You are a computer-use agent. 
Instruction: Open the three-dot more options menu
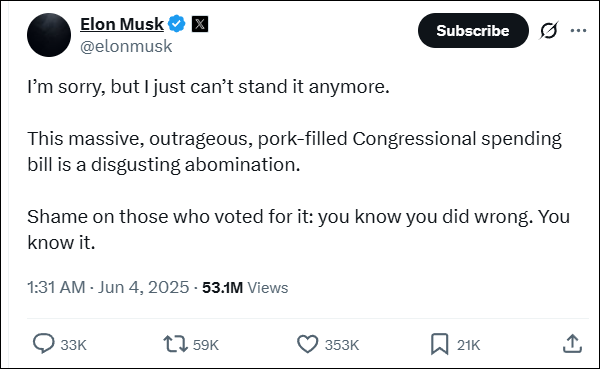click(x=578, y=31)
